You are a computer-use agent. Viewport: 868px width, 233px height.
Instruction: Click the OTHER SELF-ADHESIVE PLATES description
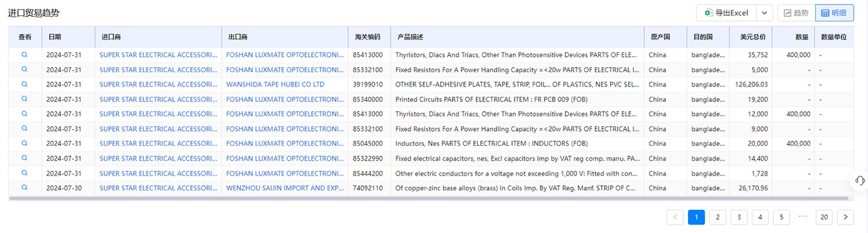point(517,85)
